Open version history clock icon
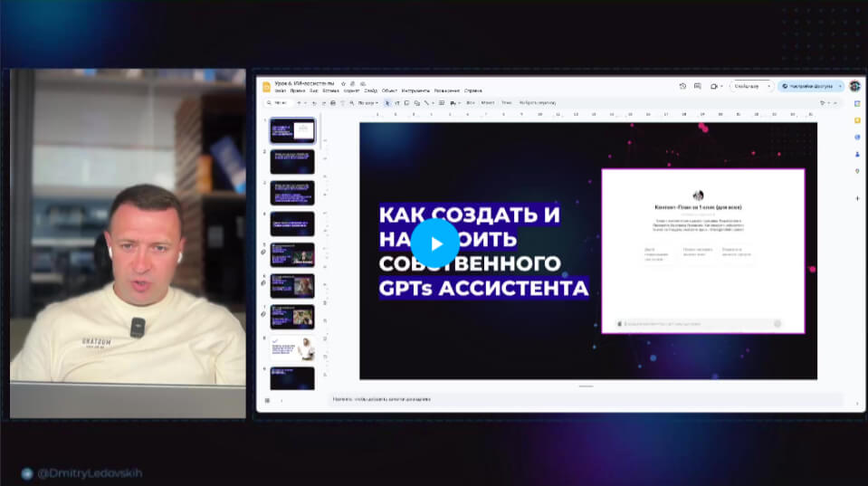This screenshot has height=486, width=868. (x=682, y=86)
